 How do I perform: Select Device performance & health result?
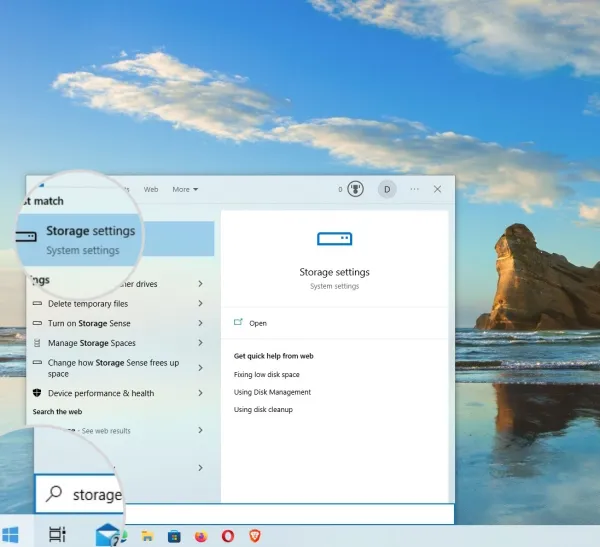tap(119, 393)
